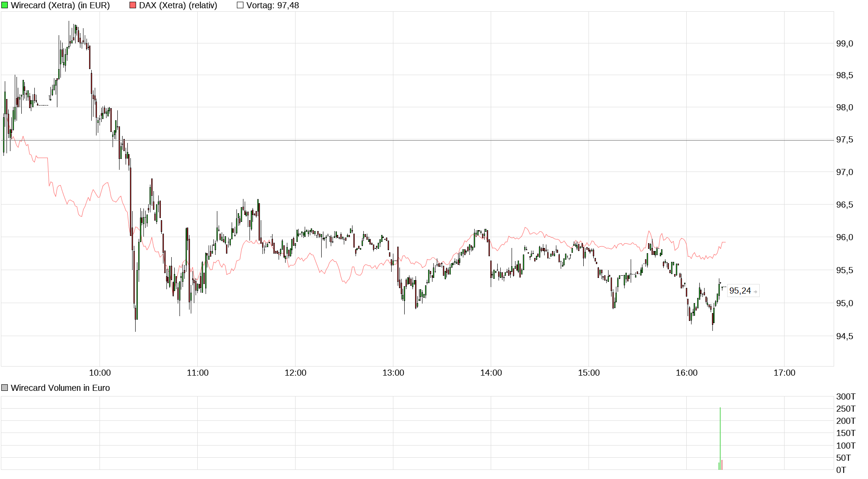868x479 pixels.
Task: Select the 97,5 price axis label
Action: tap(845, 140)
